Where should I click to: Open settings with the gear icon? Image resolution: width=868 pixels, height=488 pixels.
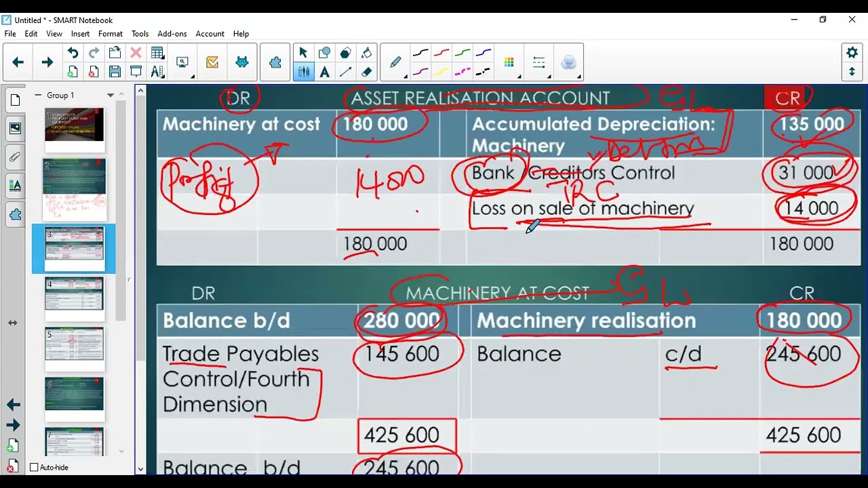[852, 53]
